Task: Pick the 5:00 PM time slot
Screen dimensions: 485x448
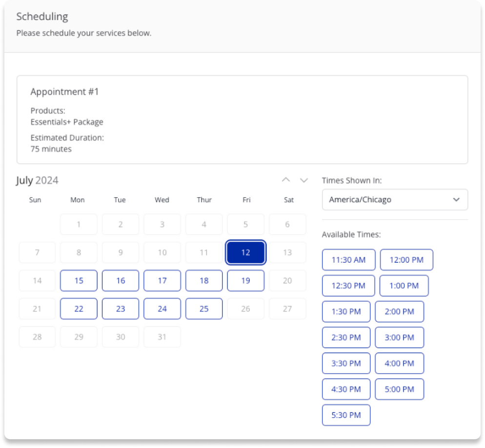Action: coord(399,389)
